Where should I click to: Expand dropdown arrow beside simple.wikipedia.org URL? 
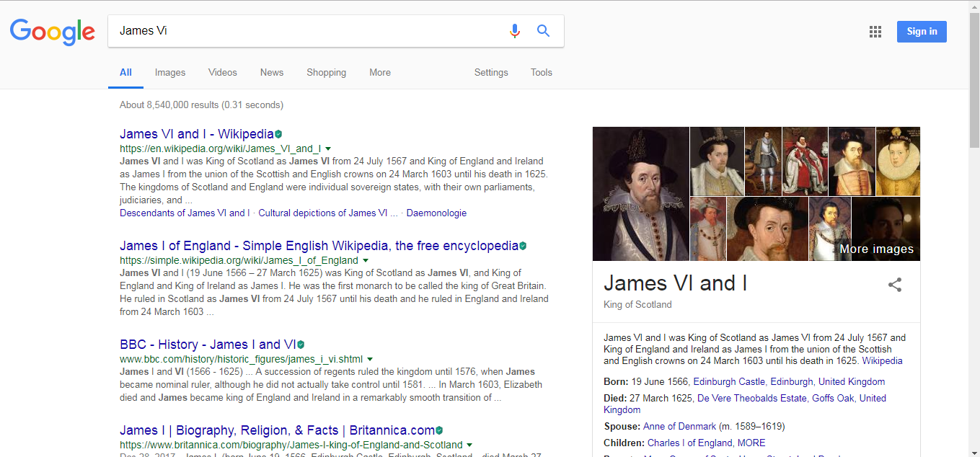coord(366,260)
